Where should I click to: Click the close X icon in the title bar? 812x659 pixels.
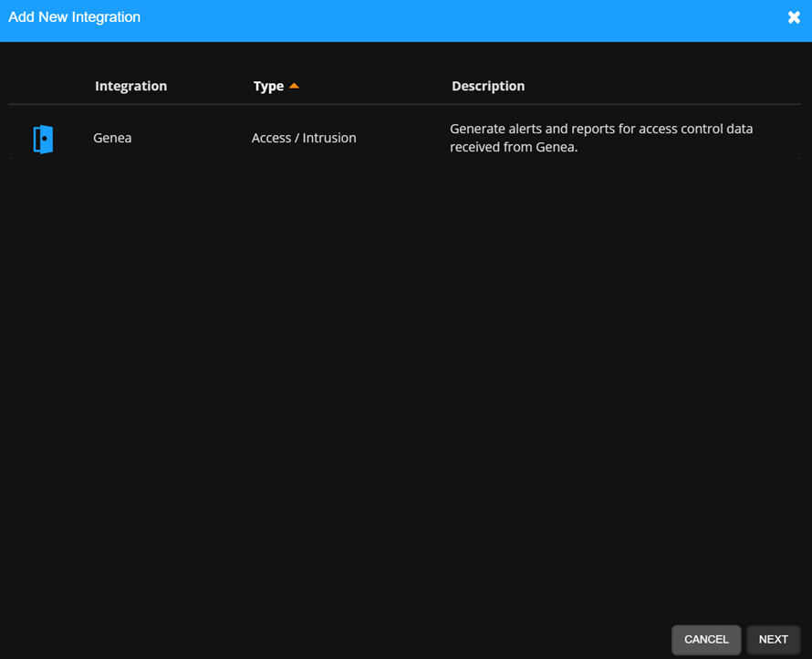pyautogui.click(x=794, y=16)
